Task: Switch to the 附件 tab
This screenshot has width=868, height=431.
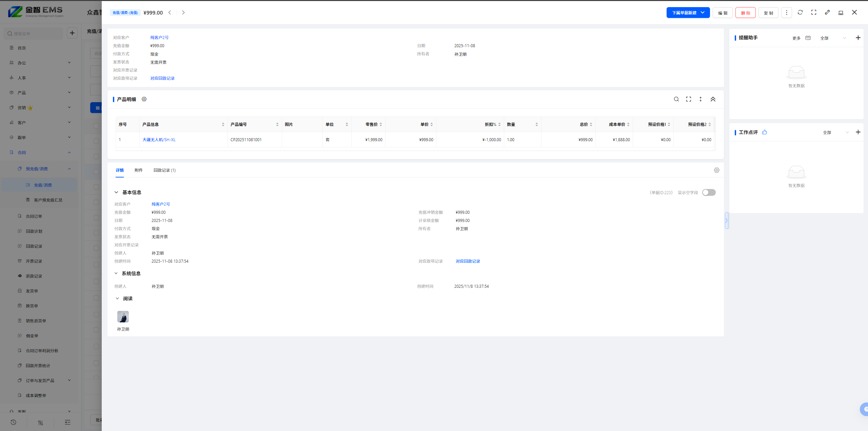Action: coord(138,170)
